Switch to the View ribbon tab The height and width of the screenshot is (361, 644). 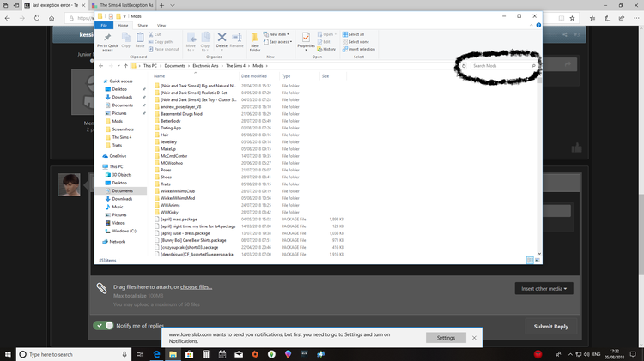[161, 26]
